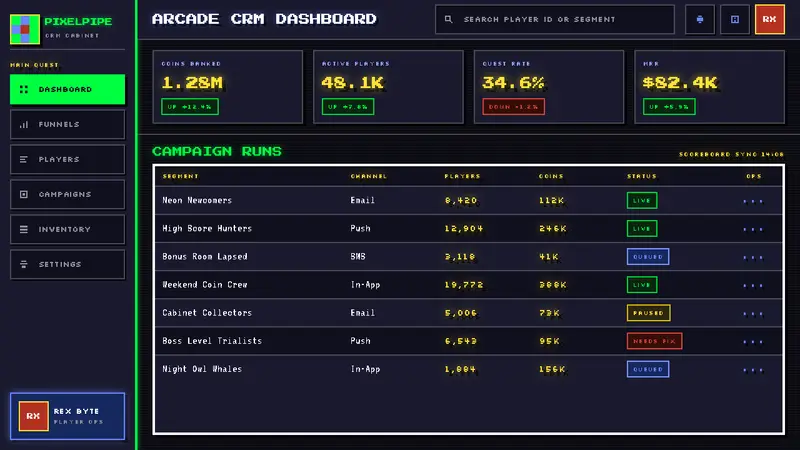Select the Night Owl Whales segment name
Image resolution: width=800 pixels, height=450 pixels.
202,369
